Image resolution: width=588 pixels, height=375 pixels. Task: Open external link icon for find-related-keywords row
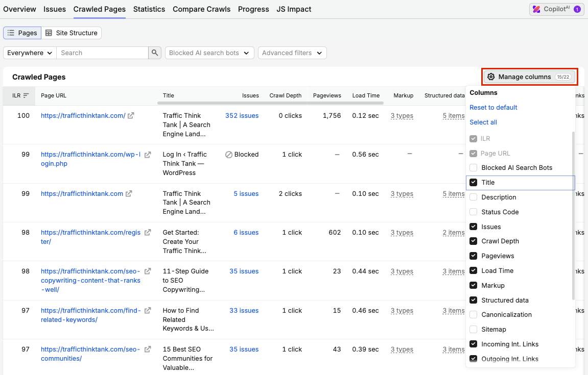[148, 310]
